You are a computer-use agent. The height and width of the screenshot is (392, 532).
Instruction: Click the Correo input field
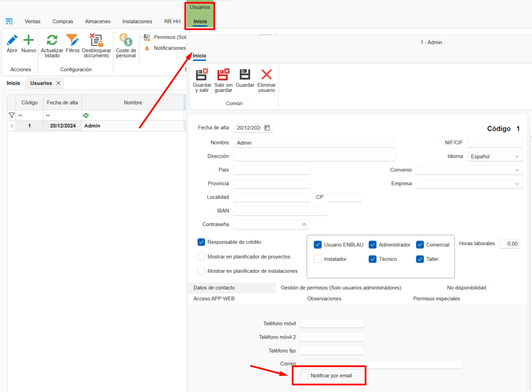381,364
